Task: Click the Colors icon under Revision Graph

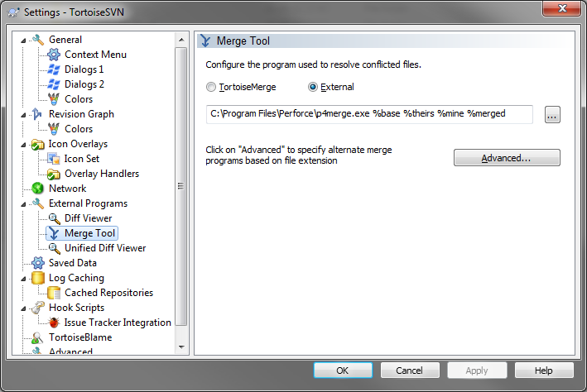Action: click(54, 129)
